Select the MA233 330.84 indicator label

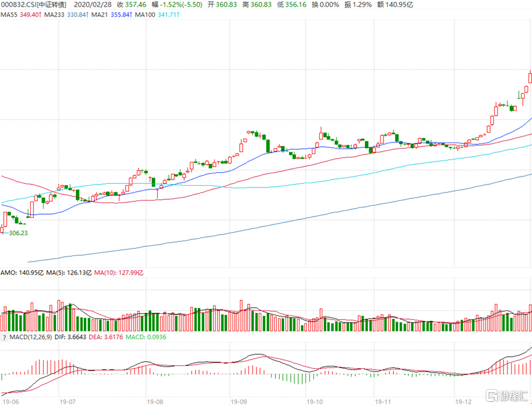point(67,15)
